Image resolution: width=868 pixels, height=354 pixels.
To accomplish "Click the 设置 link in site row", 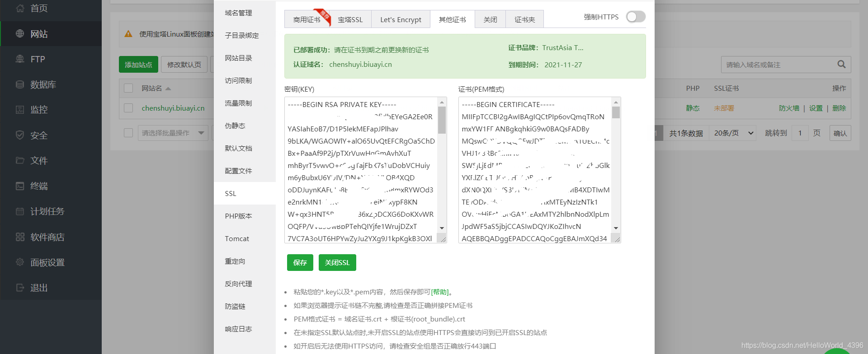I will [816, 108].
